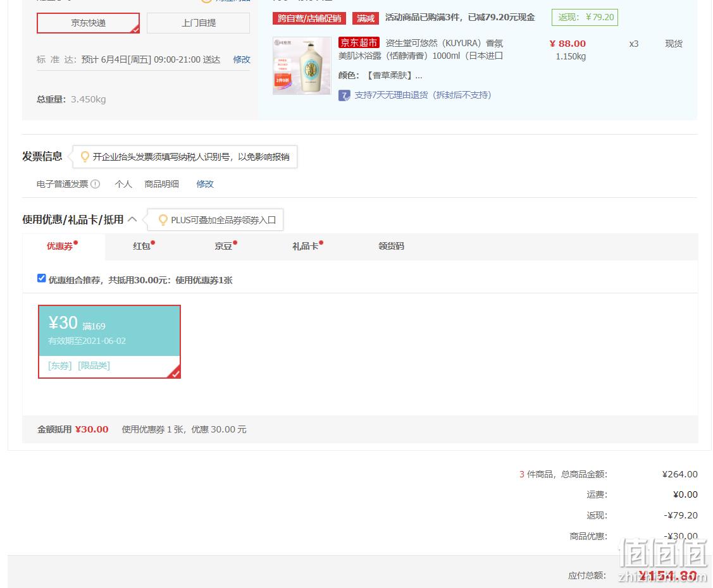Deselect the ¥30 满169 coupon card
The image size is (713, 588).
point(109,341)
